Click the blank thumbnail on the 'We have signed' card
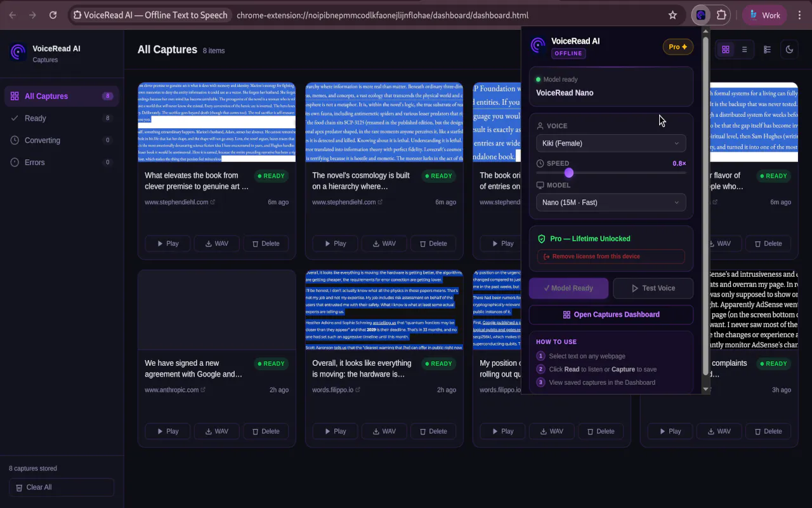Screen dimensions: 812x508 (217, 310)
